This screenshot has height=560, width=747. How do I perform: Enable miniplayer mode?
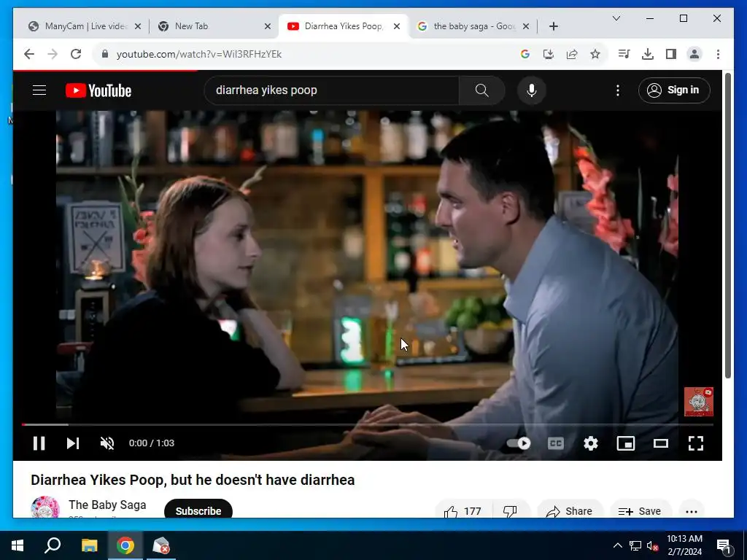625,443
